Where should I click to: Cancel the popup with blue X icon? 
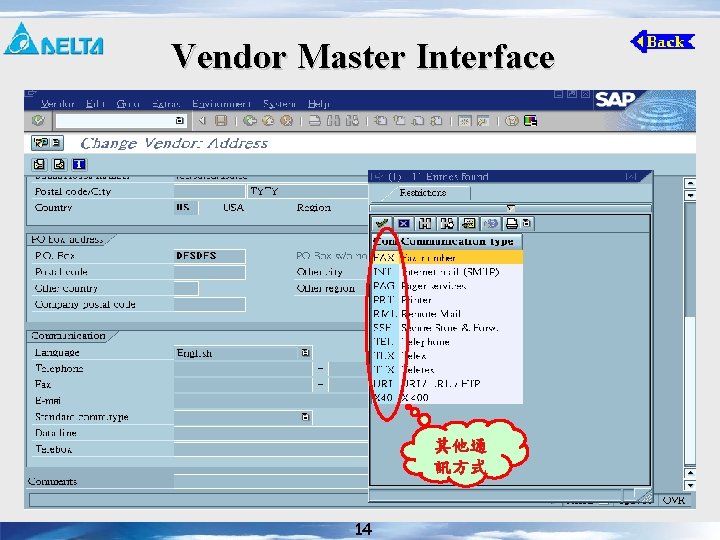pos(403,224)
